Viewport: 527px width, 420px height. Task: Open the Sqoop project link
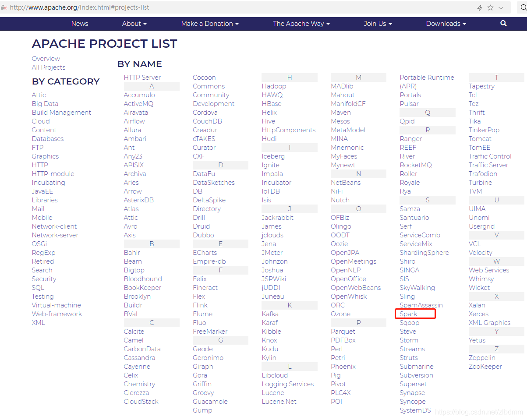[x=410, y=323]
